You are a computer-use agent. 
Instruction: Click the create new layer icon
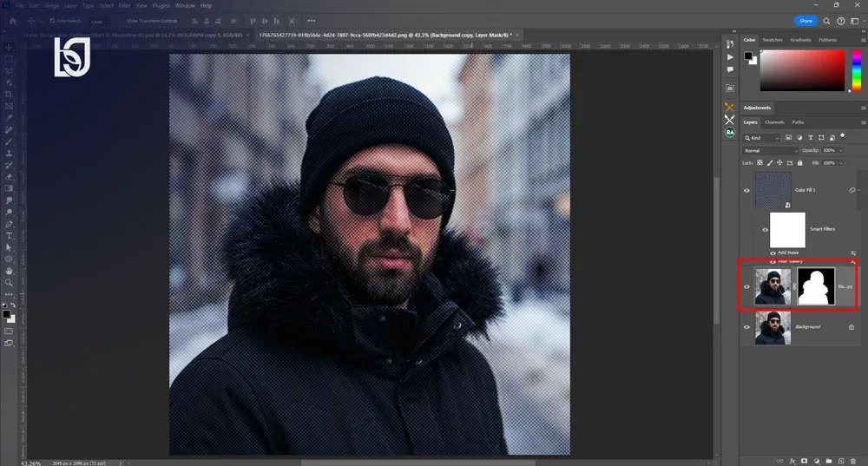[x=841, y=461]
